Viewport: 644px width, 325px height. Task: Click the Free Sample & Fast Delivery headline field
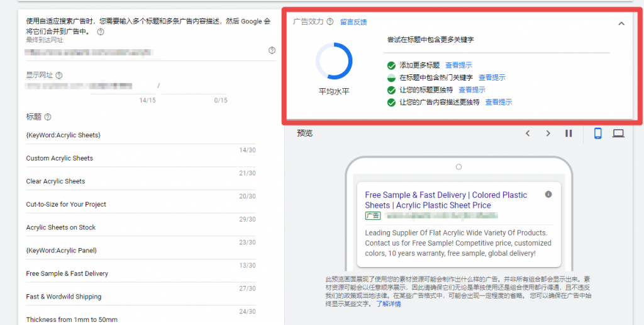click(x=141, y=273)
